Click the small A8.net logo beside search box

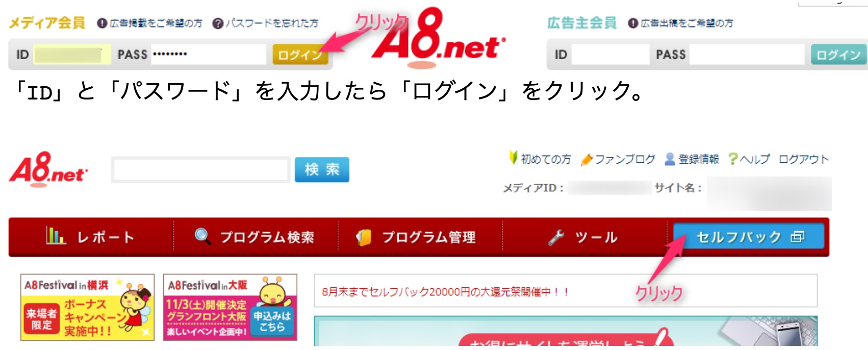48,169
